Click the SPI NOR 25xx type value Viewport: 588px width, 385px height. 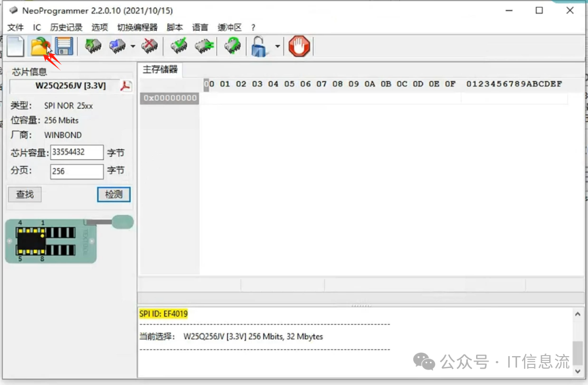(68, 106)
